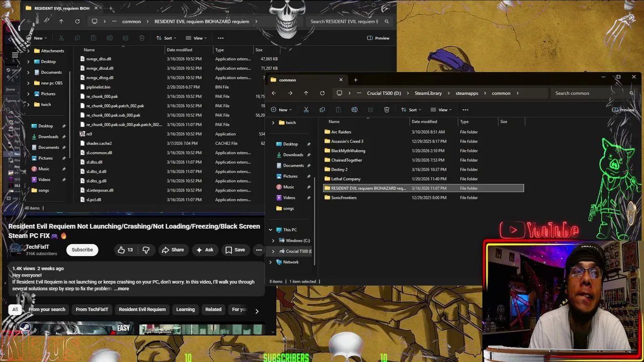Open new tab in common window
This screenshot has width=644, height=362.
point(355,80)
